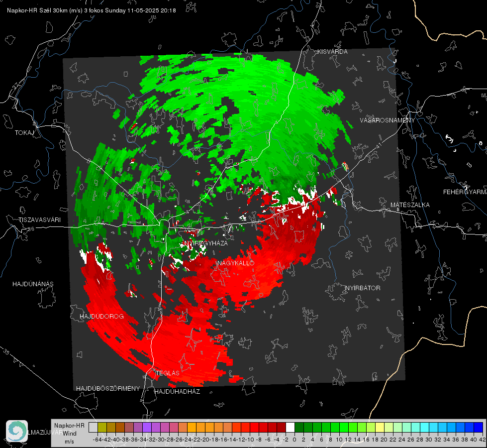Click the FEHÉRGYARMAT label at right edge

pyautogui.click(x=465, y=192)
